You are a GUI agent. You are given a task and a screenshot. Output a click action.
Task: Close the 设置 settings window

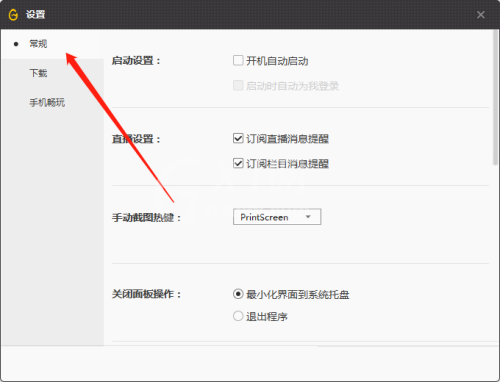point(480,15)
